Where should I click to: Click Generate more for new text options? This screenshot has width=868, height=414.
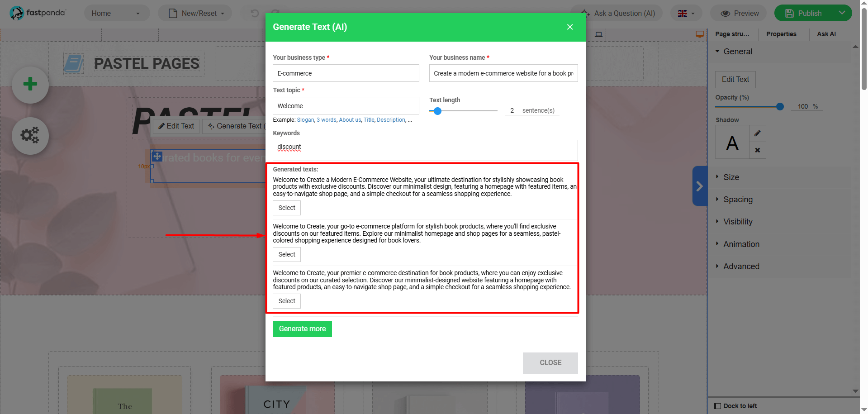pos(302,328)
